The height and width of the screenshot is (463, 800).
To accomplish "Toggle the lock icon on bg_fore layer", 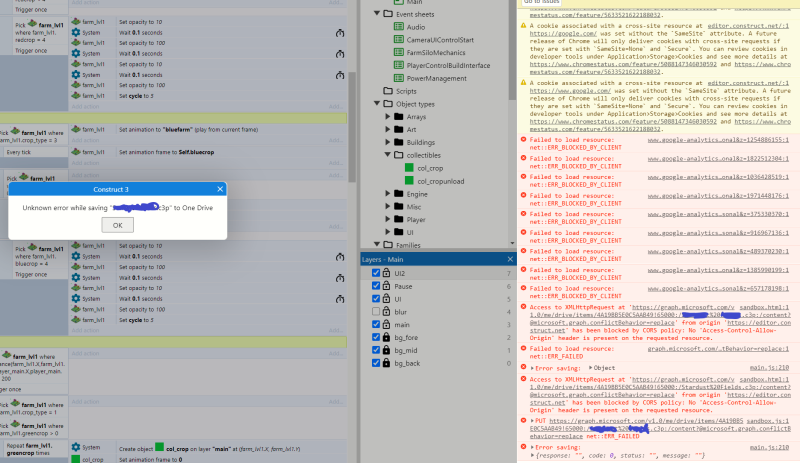I will click(386, 336).
